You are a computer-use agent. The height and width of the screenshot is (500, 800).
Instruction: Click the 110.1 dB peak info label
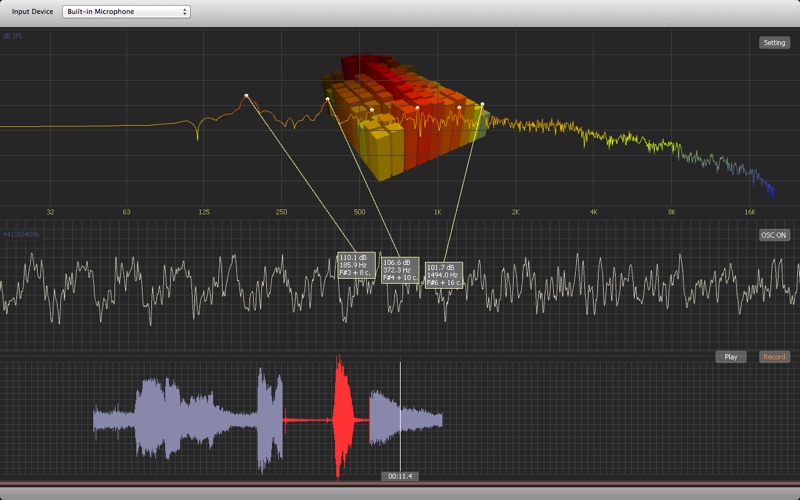click(356, 264)
